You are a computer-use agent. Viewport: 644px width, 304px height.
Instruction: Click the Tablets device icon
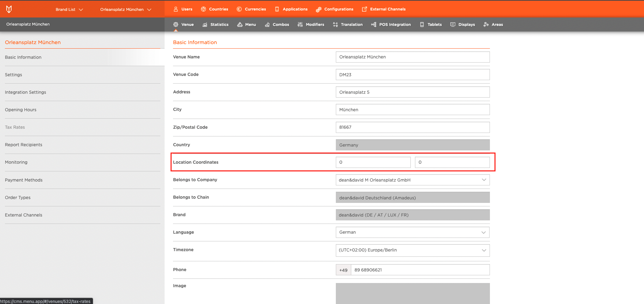pos(422,24)
